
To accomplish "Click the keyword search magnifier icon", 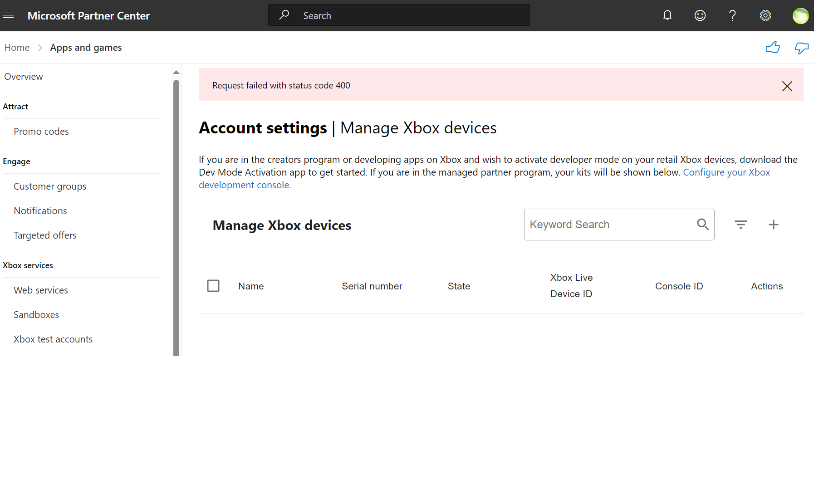I will 702,224.
